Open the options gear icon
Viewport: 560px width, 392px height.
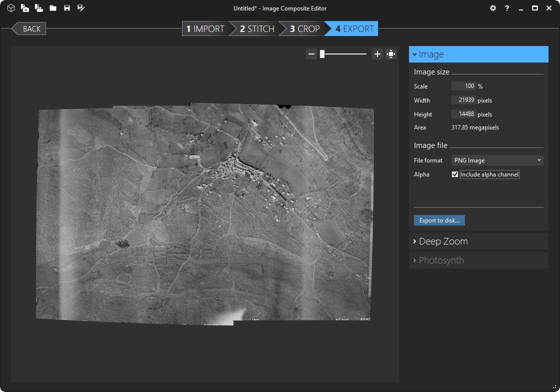[x=493, y=8]
